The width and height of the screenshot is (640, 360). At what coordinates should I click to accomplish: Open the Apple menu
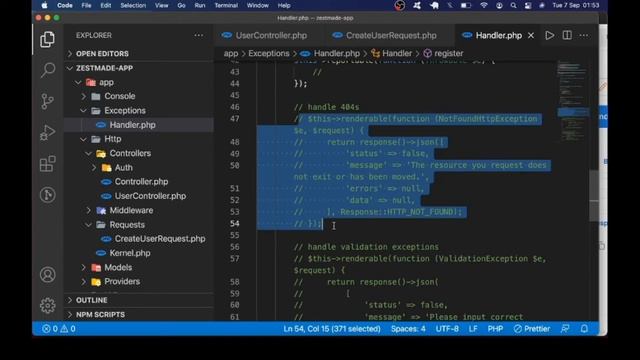pyautogui.click(x=44, y=5)
